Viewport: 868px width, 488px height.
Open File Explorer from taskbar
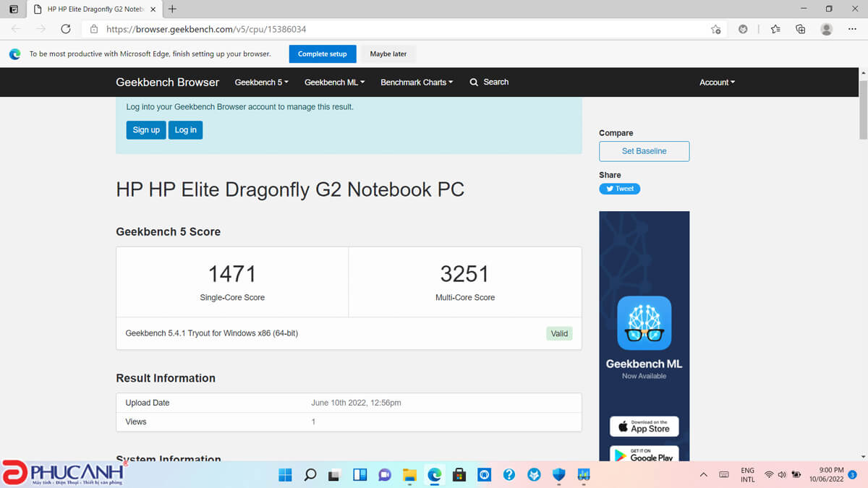pyautogui.click(x=409, y=475)
